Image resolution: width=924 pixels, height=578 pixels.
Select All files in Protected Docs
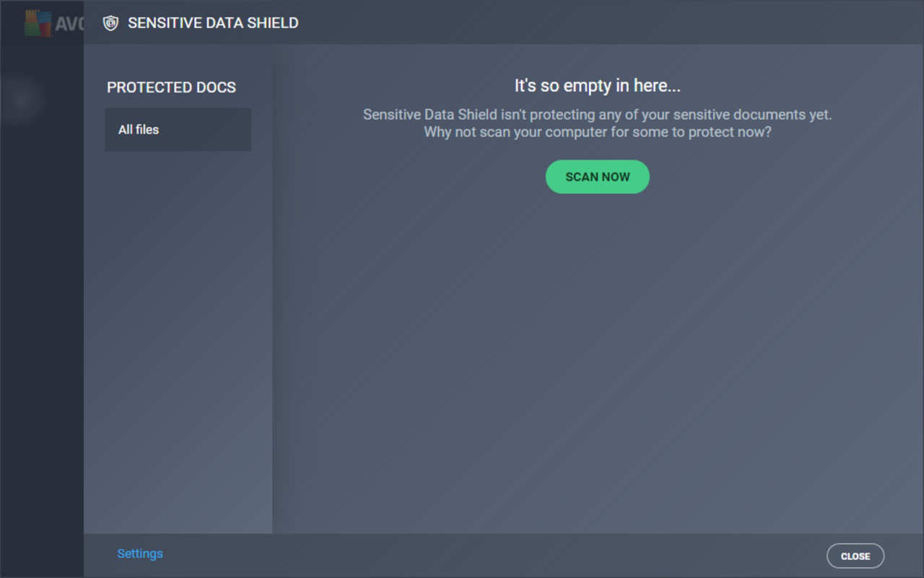pyautogui.click(x=178, y=129)
